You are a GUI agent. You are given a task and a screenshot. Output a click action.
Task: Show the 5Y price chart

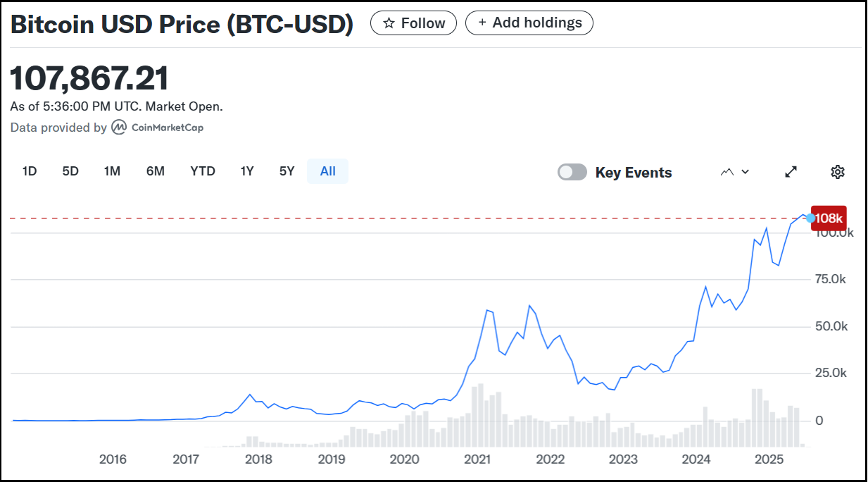tap(287, 171)
